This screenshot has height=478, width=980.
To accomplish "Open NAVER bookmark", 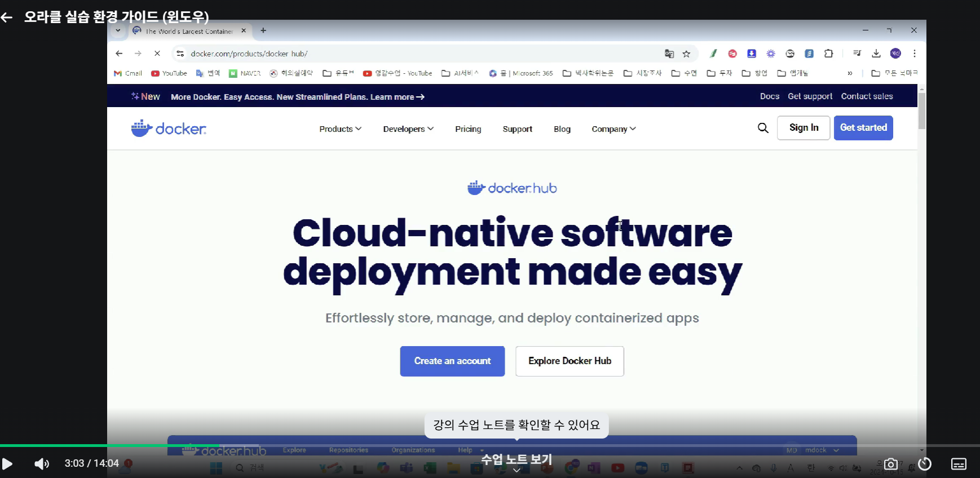I will click(245, 73).
